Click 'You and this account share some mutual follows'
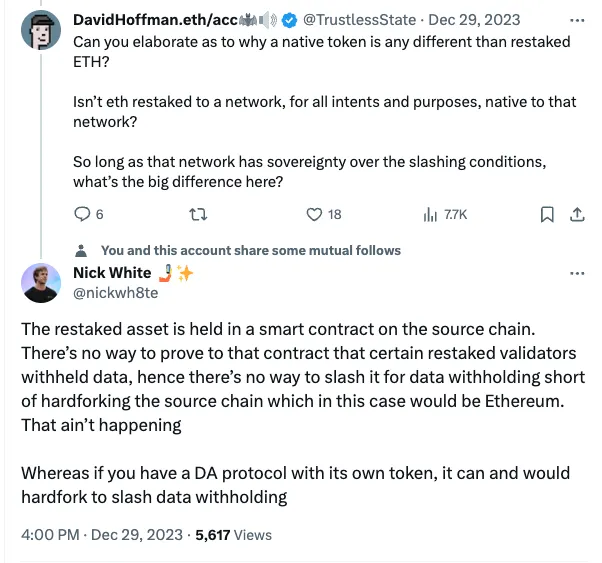Viewport: 602px width, 563px height. point(251,250)
